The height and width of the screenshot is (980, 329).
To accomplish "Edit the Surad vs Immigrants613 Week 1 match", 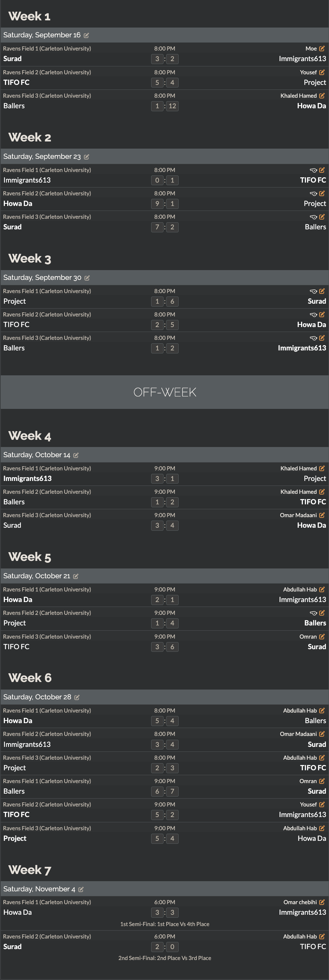I will point(322,49).
